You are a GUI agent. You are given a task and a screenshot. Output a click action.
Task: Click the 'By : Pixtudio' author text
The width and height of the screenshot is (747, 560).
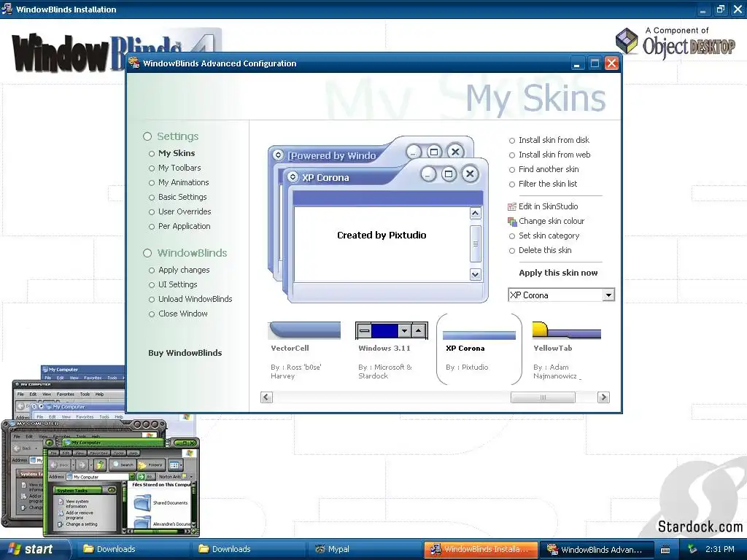(467, 367)
